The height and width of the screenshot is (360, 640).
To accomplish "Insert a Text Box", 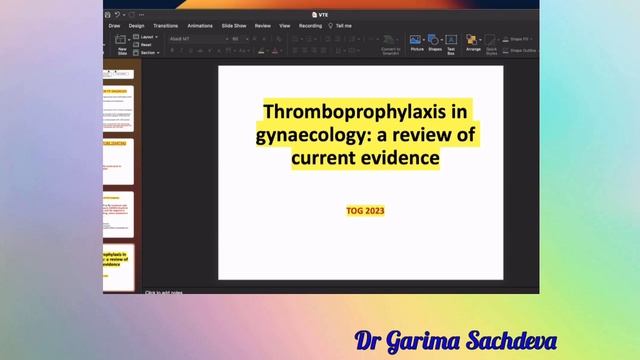I will pos(451,44).
